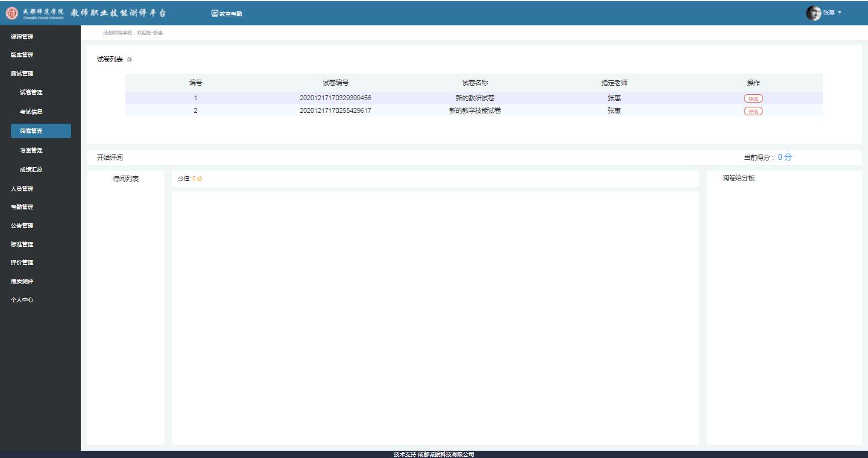The height and width of the screenshot is (458, 868).
Task: Select the 阅卷管理 submenu item
Action: (x=41, y=131)
